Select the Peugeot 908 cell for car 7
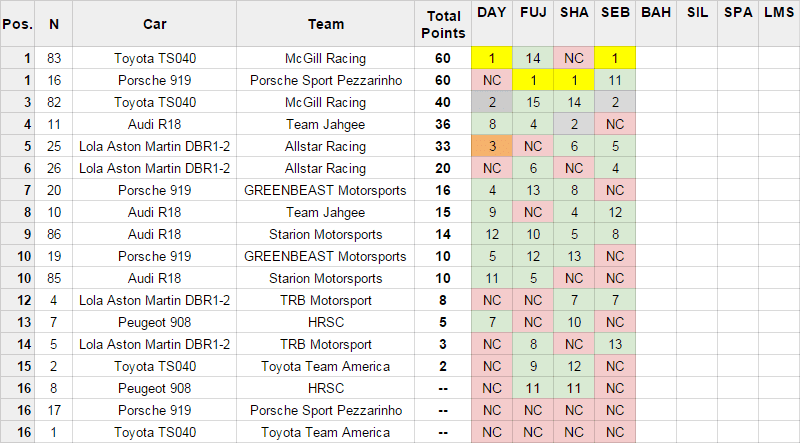Screen dimensions: 800x443 coord(155,322)
